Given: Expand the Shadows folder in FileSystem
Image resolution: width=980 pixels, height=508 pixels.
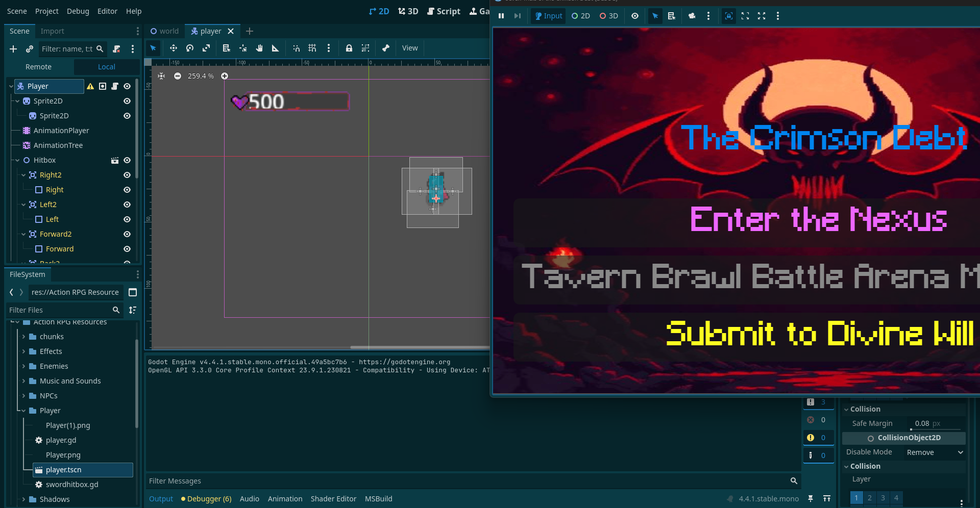Looking at the screenshot, I should pos(23,499).
